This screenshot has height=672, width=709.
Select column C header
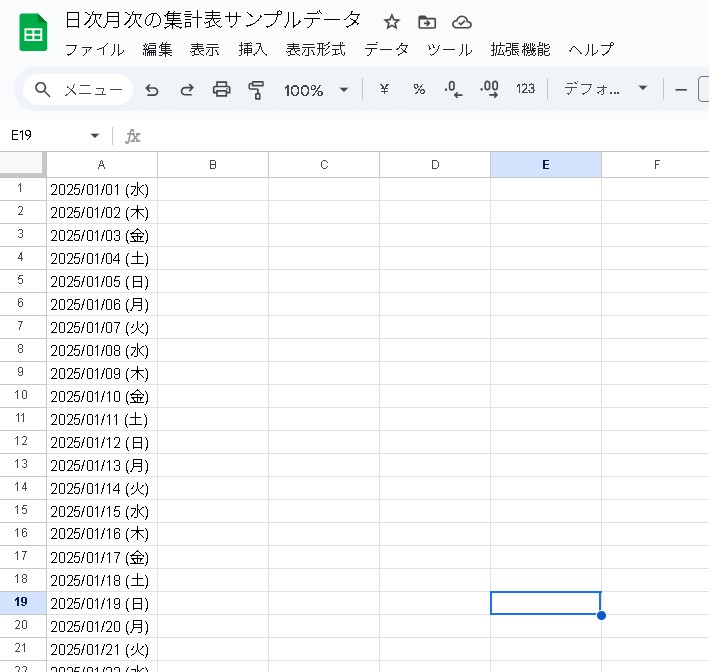pos(324,165)
